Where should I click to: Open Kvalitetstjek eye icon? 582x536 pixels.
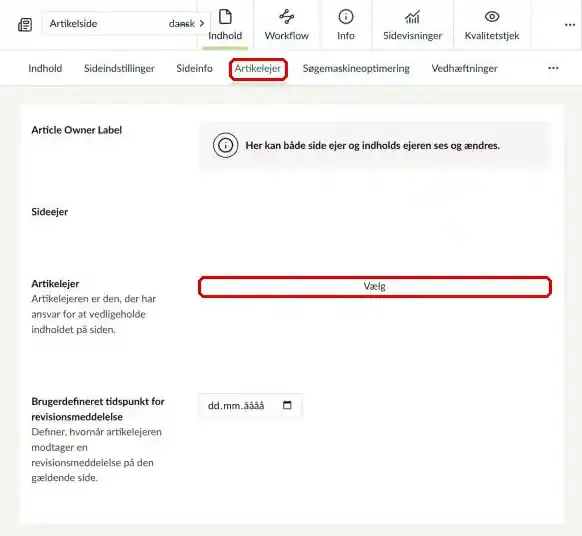(x=492, y=17)
